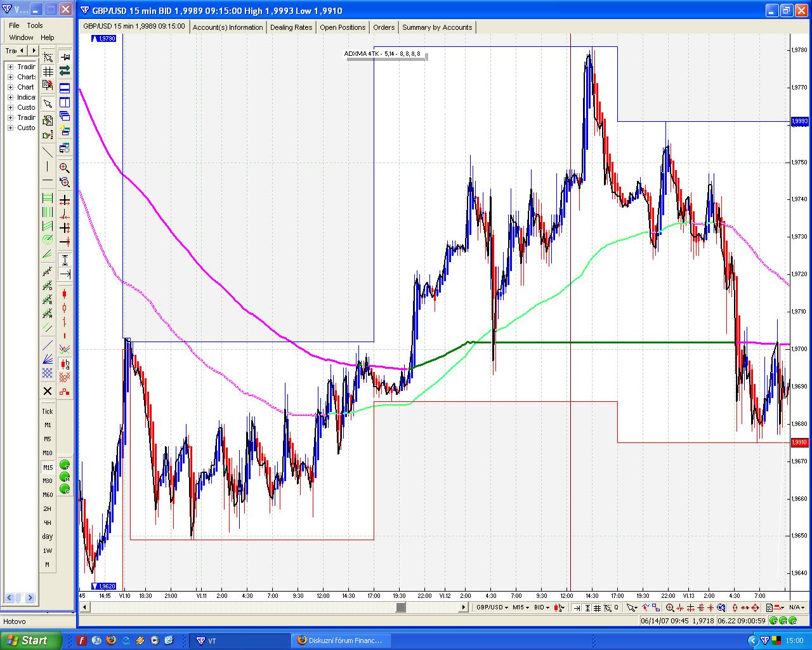The height and width of the screenshot is (650, 812).
Task: Switch to M30 timeframe
Action: click(48, 481)
